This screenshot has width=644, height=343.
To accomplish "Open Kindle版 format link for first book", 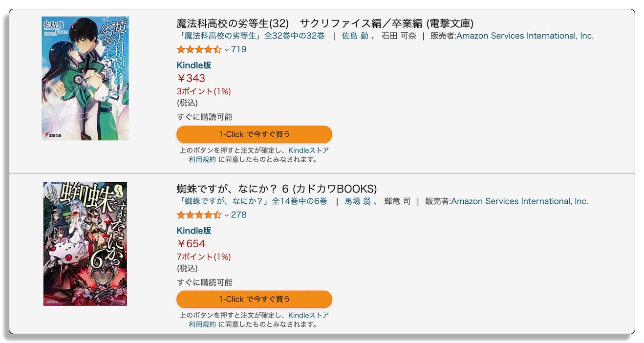I will click(x=194, y=65).
